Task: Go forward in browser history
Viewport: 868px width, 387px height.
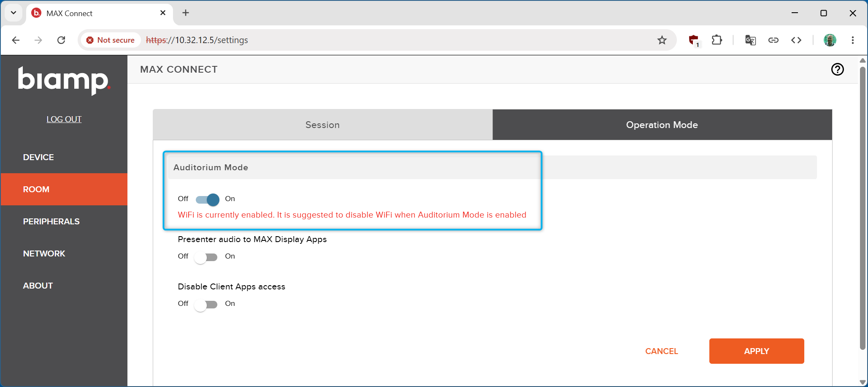Action: (x=38, y=40)
